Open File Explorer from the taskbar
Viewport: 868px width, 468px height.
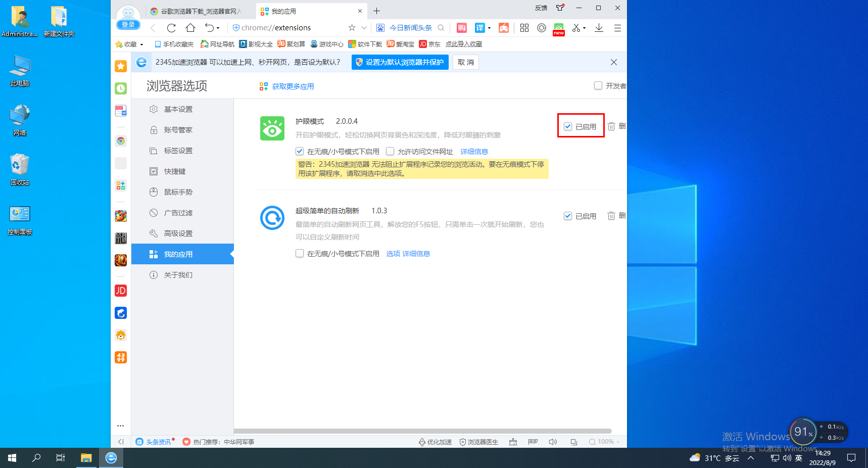[x=86, y=458]
